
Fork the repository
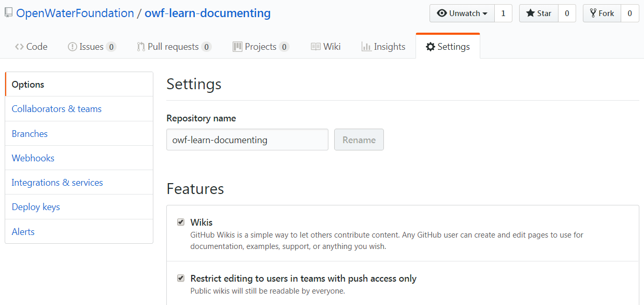[x=602, y=13]
